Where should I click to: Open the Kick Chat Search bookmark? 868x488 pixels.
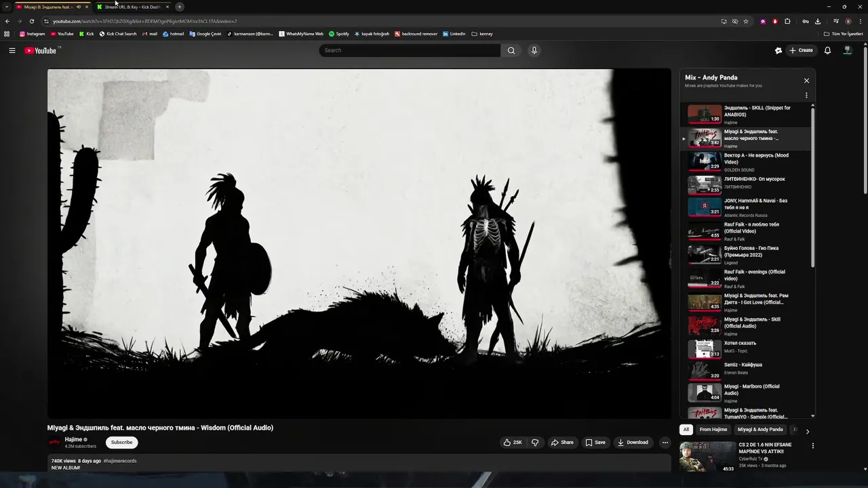[x=118, y=34]
